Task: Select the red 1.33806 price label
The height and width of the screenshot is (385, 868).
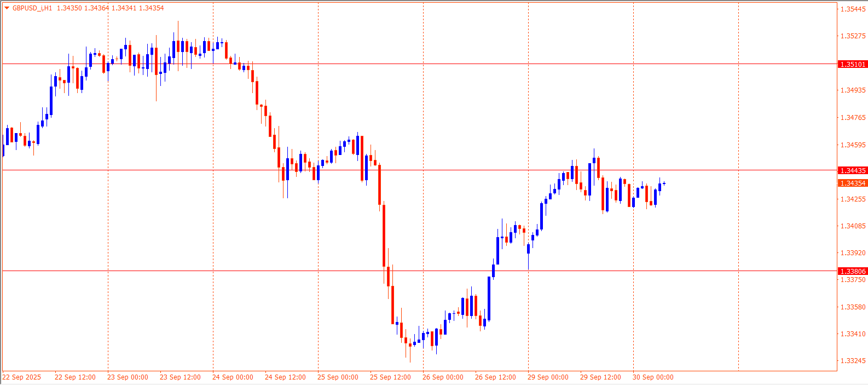Action: pyautogui.click(x=853, y=272)
